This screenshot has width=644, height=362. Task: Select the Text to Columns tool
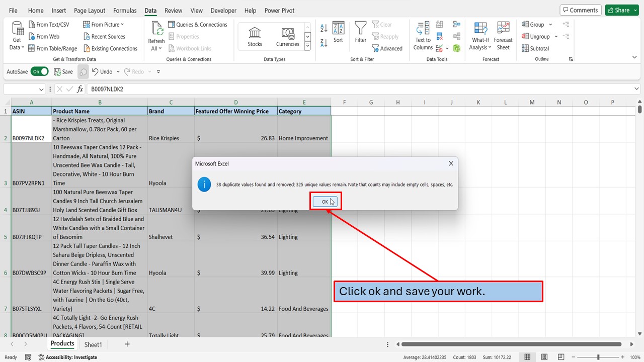[x=423, y=35]
